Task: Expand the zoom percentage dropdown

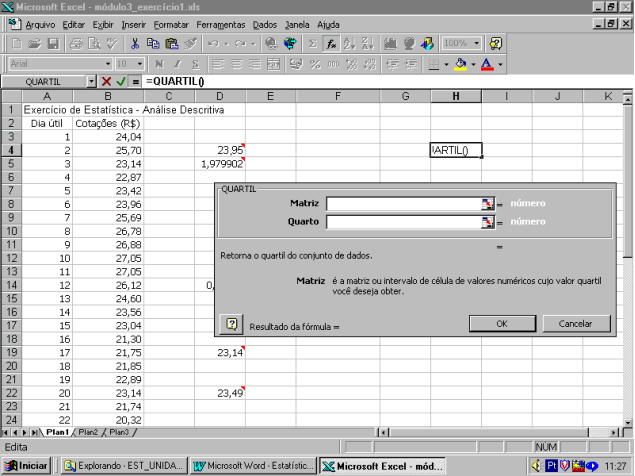Action: [x=475, y=44]
